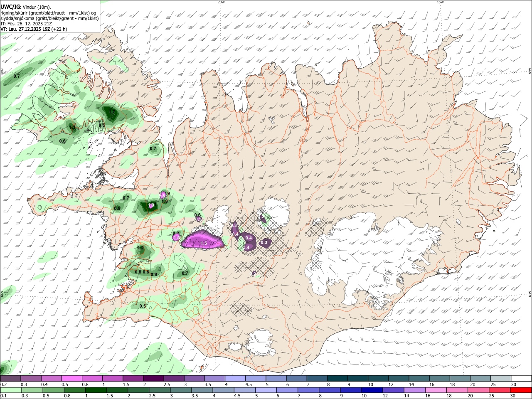This screenshot has height=399, width=532.
Task: Click the 'VT: Lau. 27.12.2025 19Z (+22 h)' line
Action: coord(34,29)
